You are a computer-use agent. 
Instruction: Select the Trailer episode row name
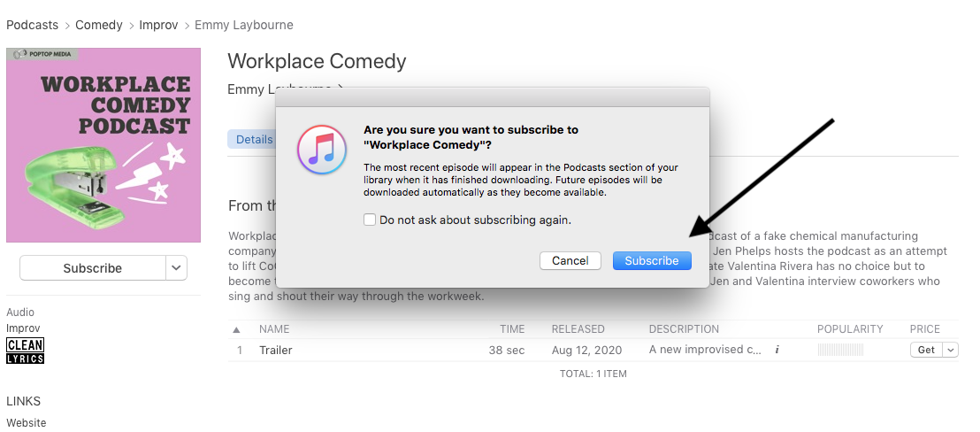276,350
